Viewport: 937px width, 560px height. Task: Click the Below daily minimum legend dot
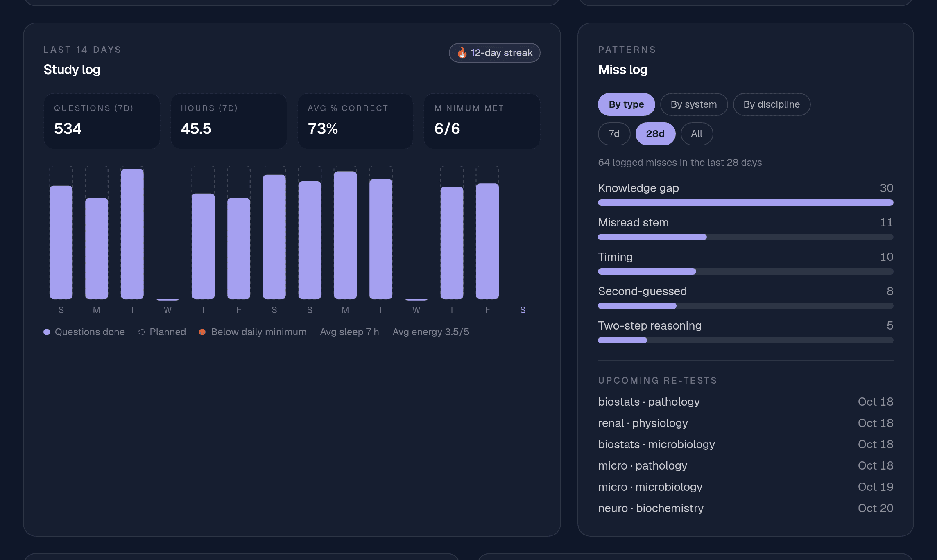(202, 332)
